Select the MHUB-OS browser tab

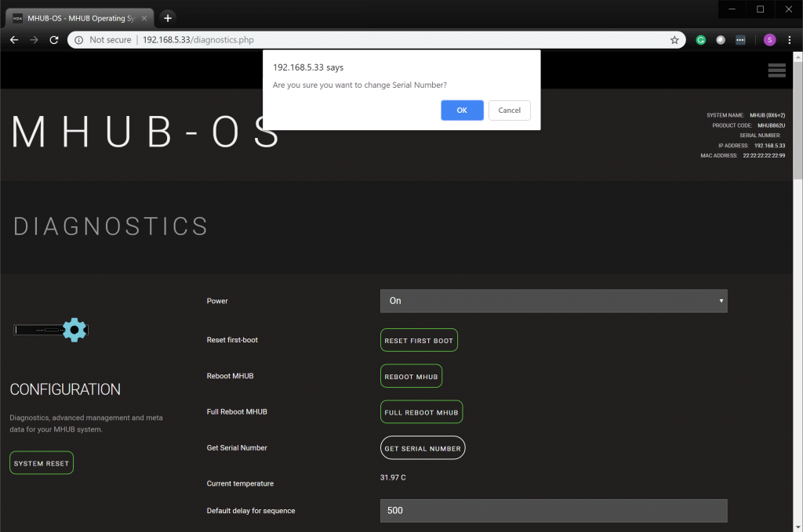point(79,19)
